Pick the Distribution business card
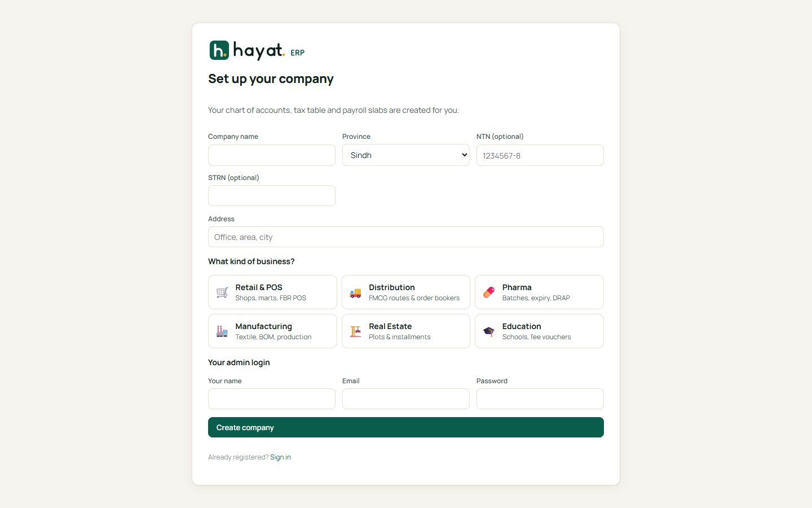 point(406,292)
